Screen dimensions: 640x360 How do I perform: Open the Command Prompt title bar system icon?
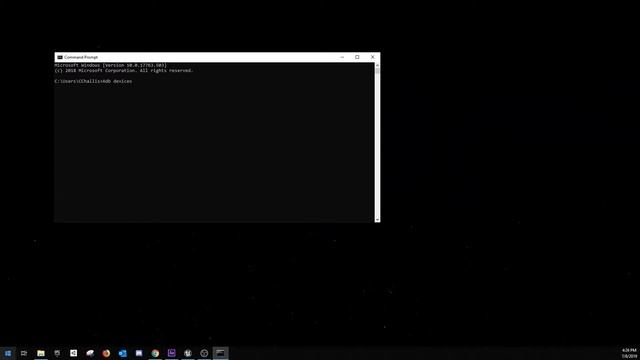point(60,58)
